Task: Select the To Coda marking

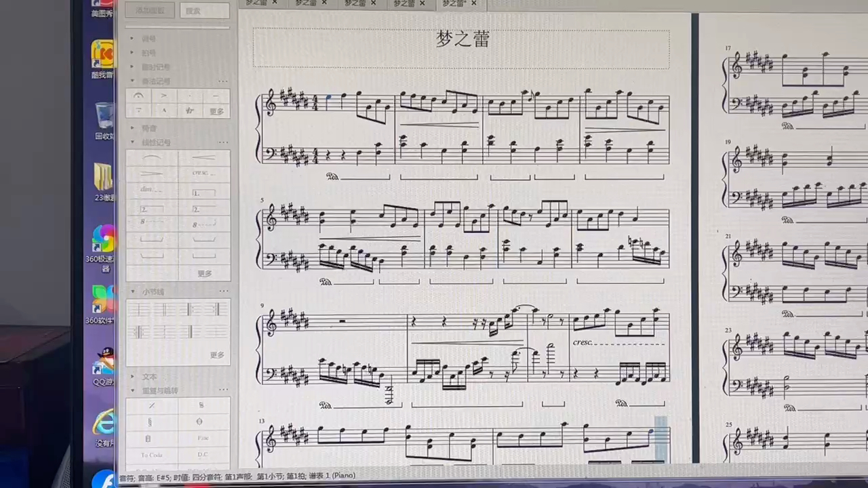Action: click(x=152, y=455)
